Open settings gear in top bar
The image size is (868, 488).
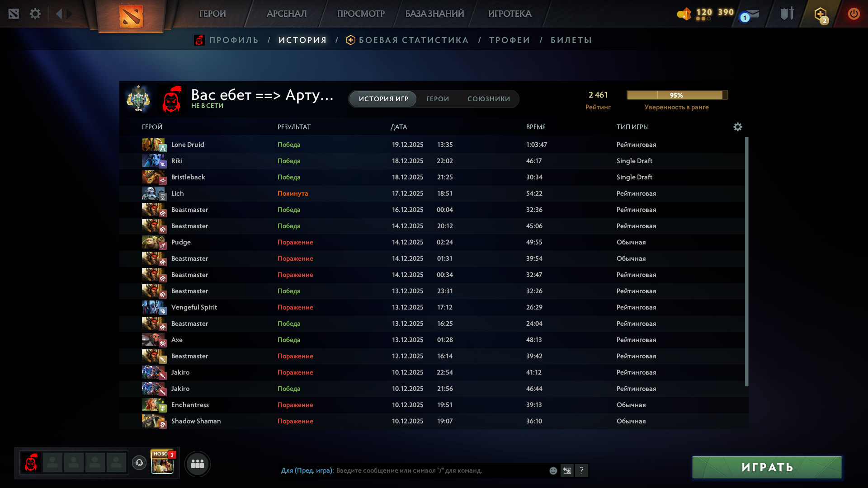35,14
